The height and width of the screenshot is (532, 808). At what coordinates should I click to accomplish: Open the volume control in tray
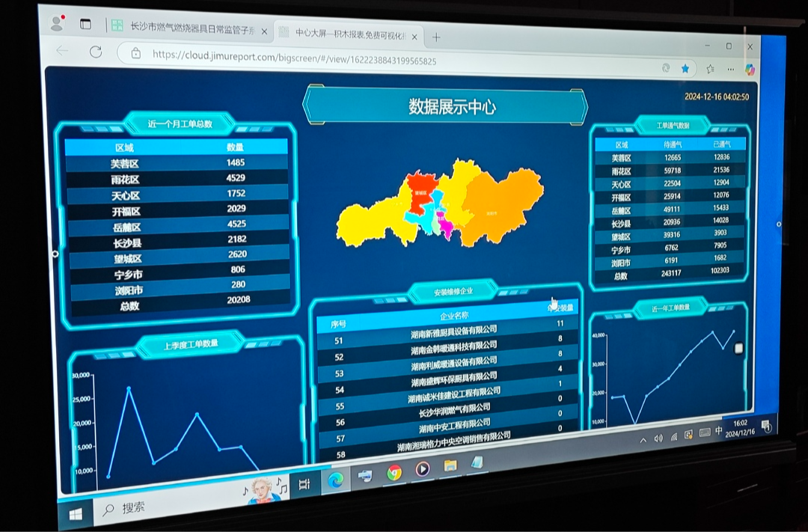[x=658, y=438]
